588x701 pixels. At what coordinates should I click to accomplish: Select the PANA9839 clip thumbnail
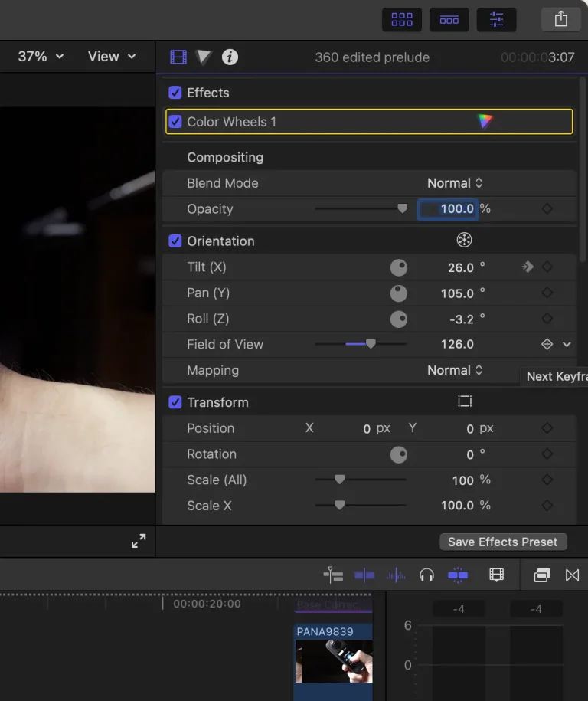(x=334, y=660)
